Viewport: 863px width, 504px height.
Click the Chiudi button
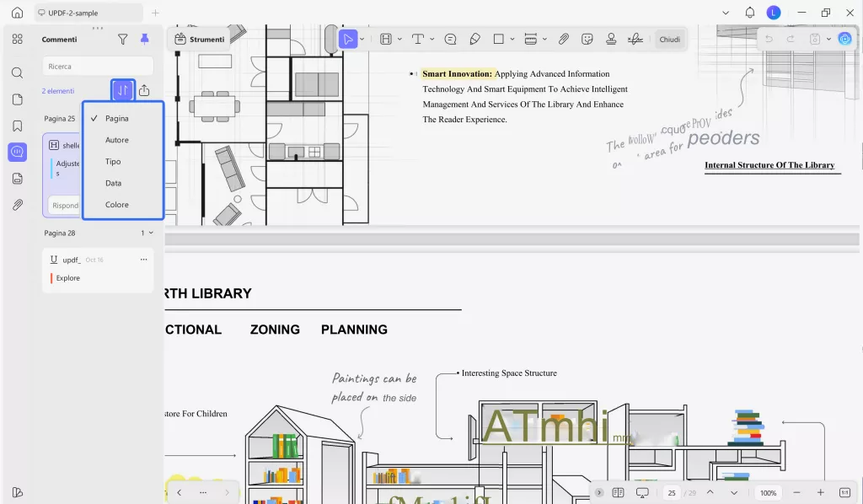click(x=670, y=39)
